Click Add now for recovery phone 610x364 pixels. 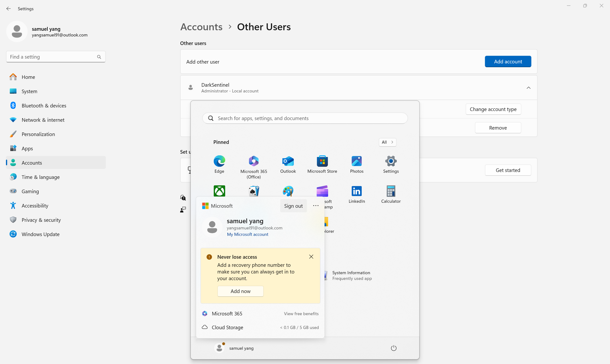tap(240, 291)
